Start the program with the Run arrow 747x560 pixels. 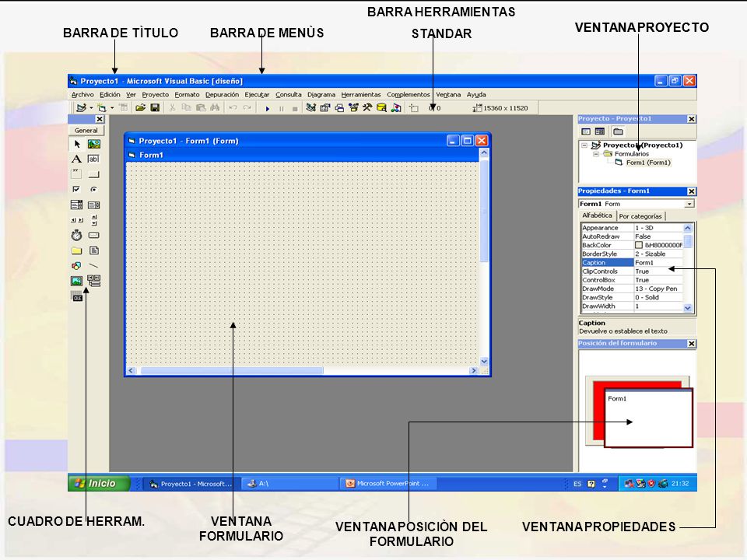coord(267,109)
